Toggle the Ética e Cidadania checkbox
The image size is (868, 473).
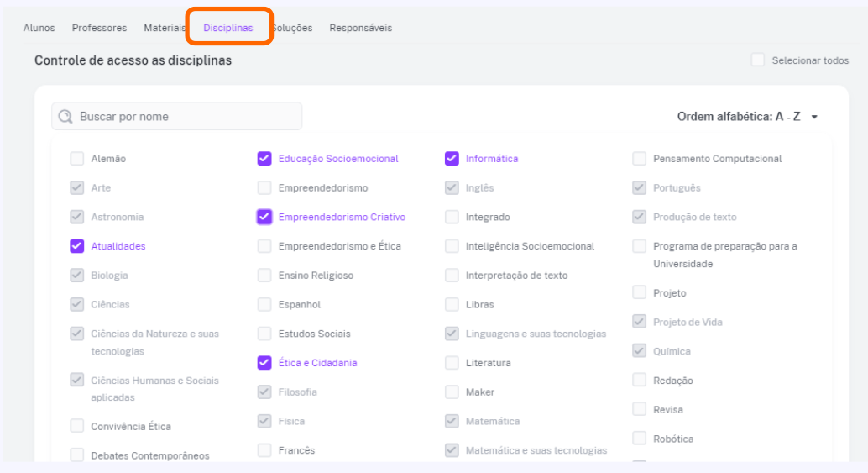click(x=264, y=363)
